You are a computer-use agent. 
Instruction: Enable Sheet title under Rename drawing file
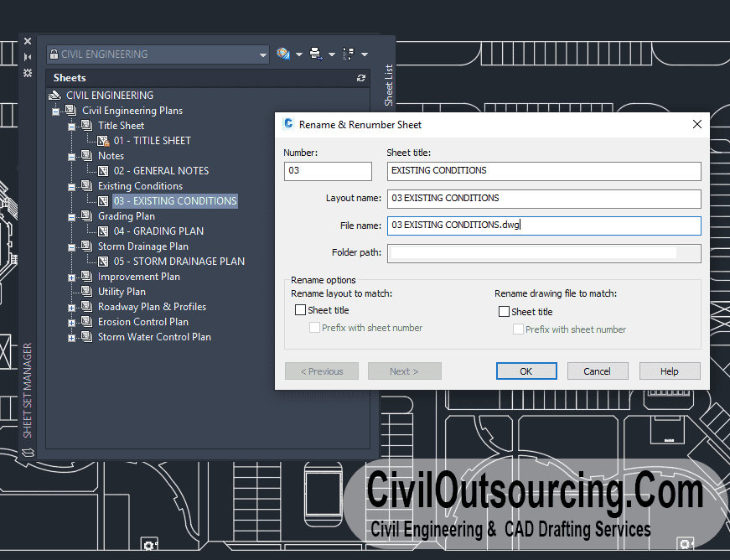coord(504,312)
